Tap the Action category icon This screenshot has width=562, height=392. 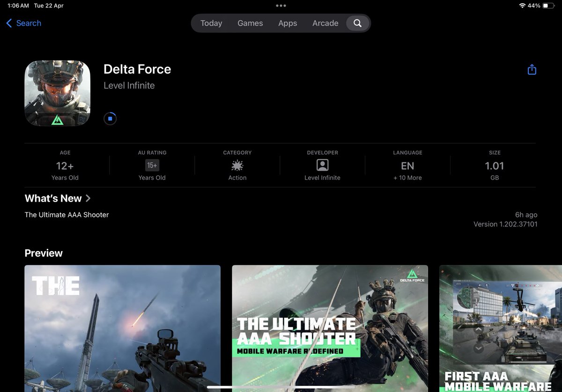point(237,165)
